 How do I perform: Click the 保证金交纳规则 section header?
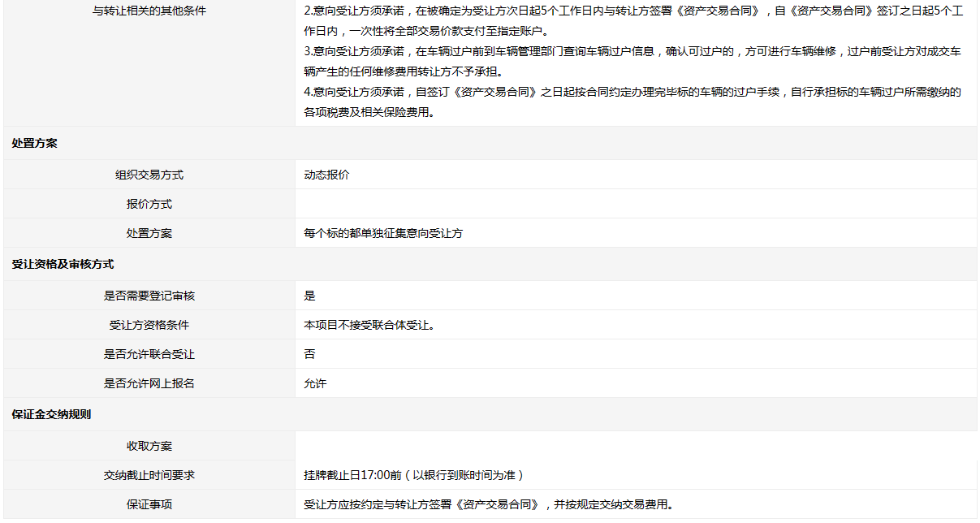tap(51, 414)
